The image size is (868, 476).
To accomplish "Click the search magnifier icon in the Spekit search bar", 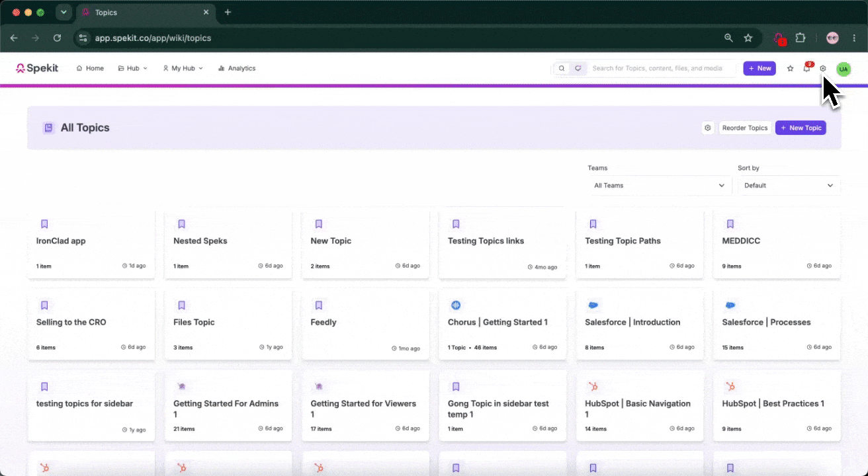I will (562, 68).
